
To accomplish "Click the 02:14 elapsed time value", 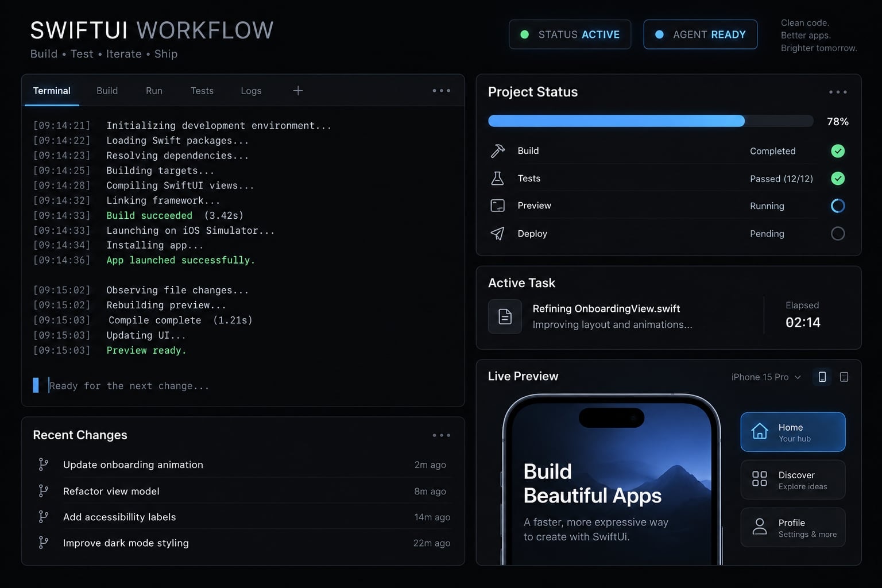I will (x=803, y=322).
